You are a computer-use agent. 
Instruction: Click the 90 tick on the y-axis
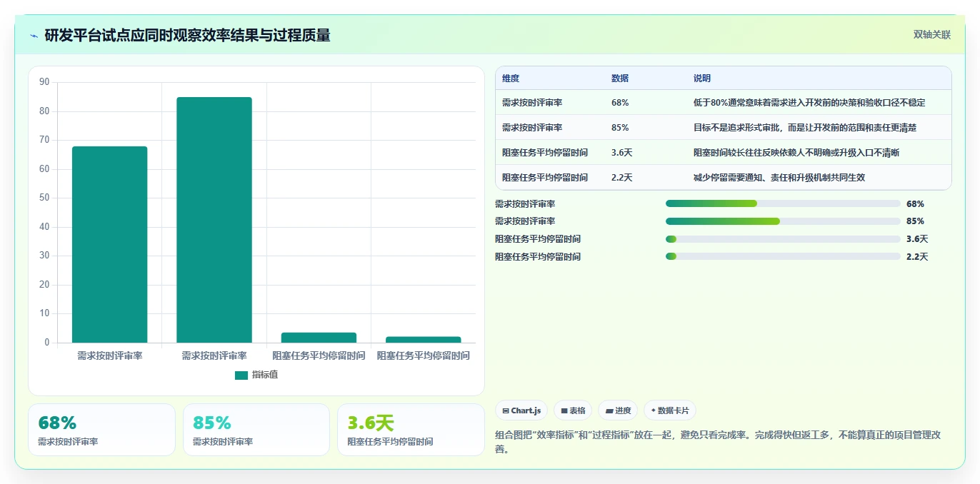click(x=44, y=82)
